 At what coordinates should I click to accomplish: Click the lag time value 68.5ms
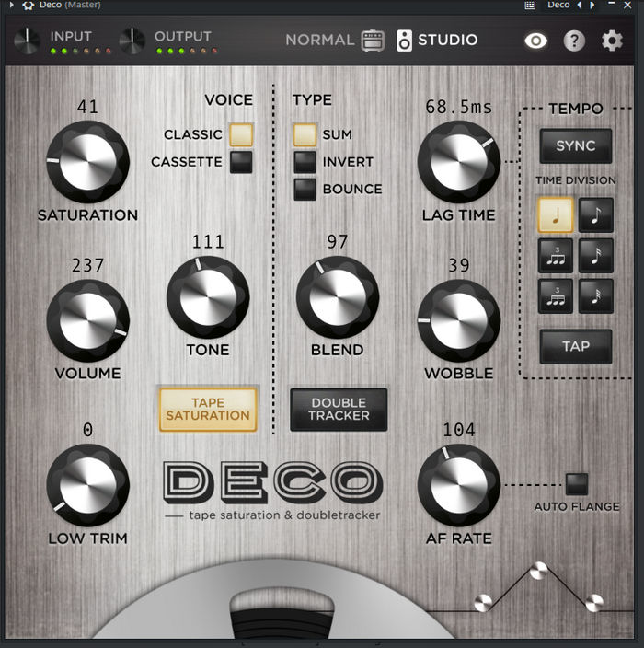coord(458,107)
